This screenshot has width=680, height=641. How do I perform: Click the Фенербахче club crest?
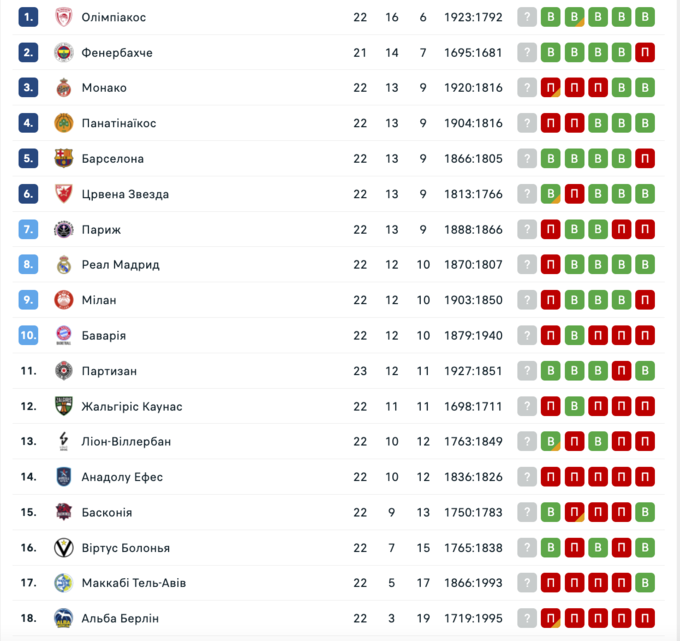pyautogui.click(x=63, y=52)
